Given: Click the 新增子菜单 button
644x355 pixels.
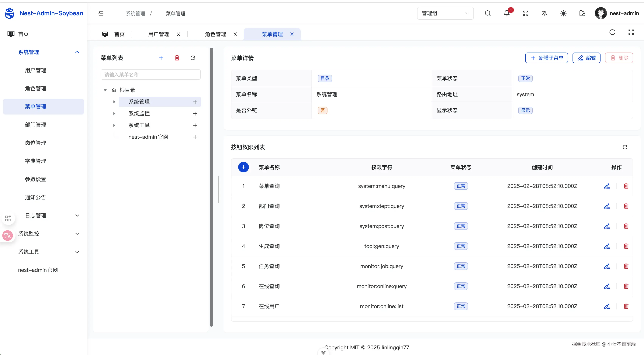Looking at the screenshot, I should coord(546,58).
